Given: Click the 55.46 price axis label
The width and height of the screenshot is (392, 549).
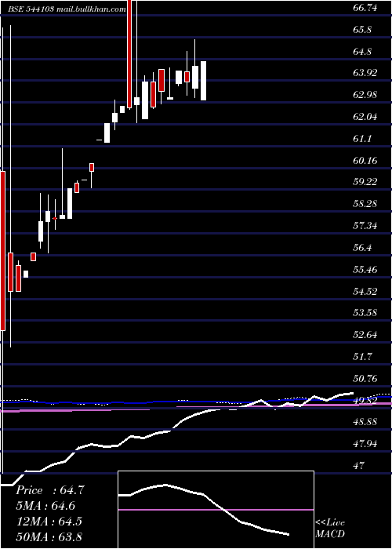Looking at the screenshot, I should click(x=365, y=269).
